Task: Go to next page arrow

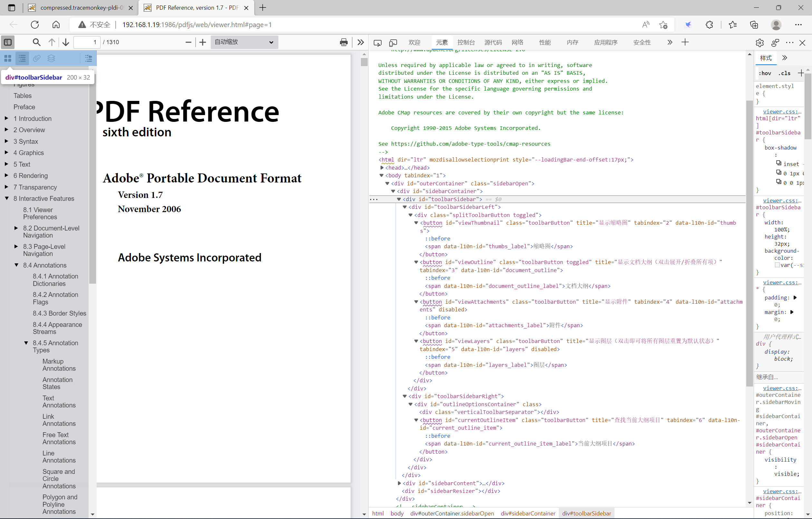Action: click(x=66, y=42)
